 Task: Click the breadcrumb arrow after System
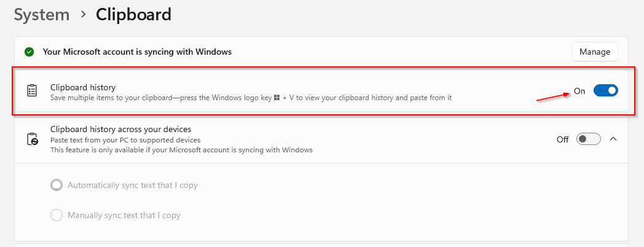[84, 14]
